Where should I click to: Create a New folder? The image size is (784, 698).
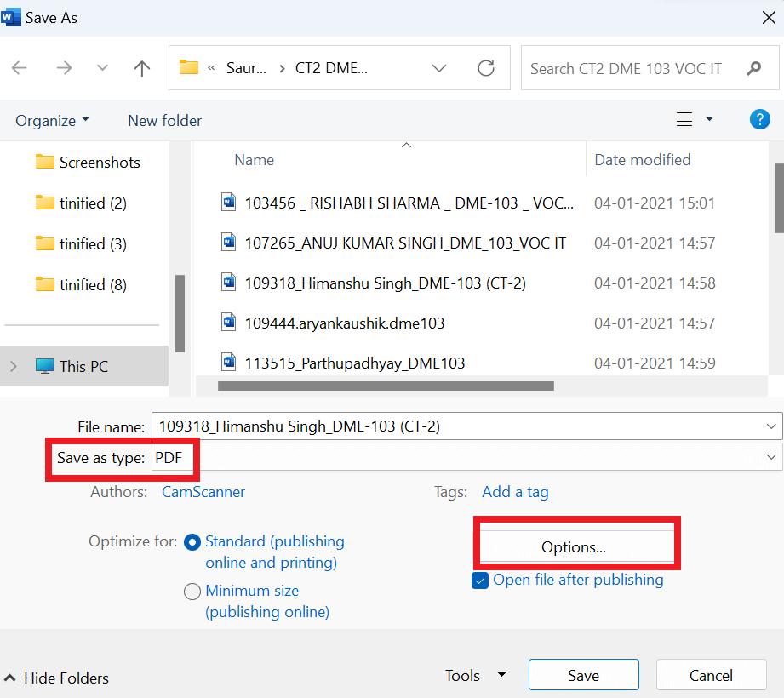point(164,121)
